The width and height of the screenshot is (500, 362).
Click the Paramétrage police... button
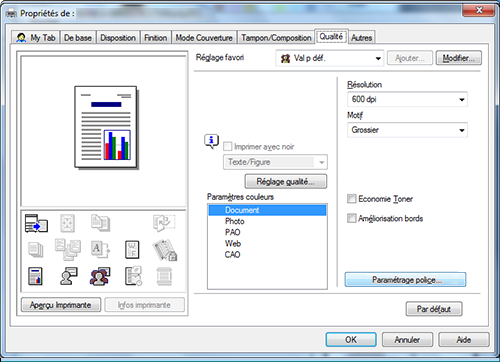pos(405,280)
